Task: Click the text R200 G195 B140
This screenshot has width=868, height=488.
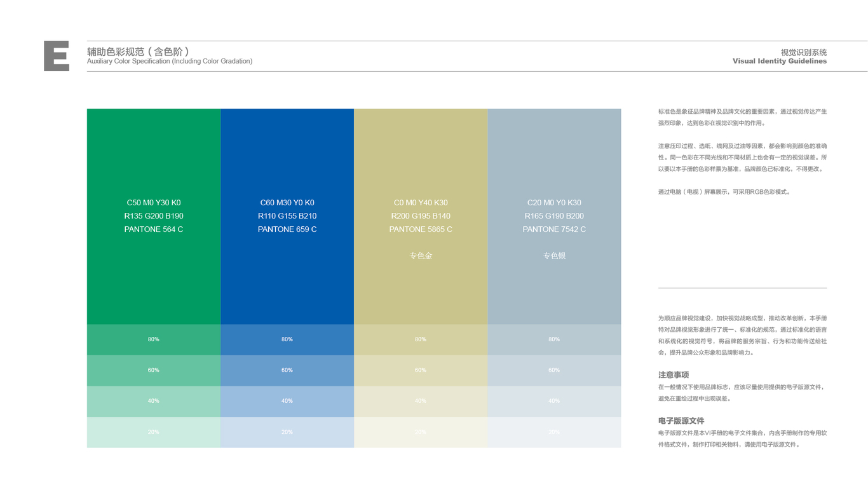Action: (421, 216)
